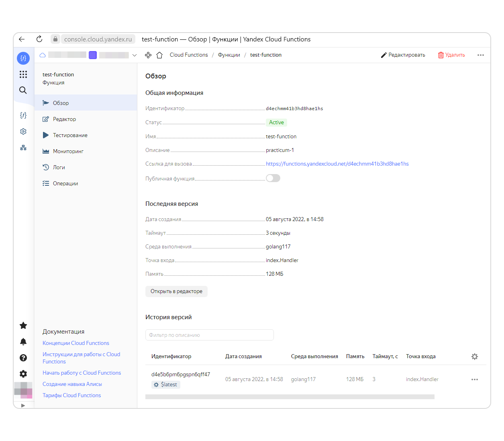504x441 pixels.
Task: Click Среда выполнения column header
Action: coord(314,357)
